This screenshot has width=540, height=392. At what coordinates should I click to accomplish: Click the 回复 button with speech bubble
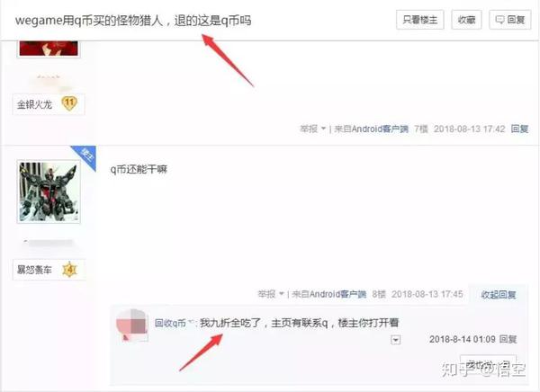(x=510, y=20)
